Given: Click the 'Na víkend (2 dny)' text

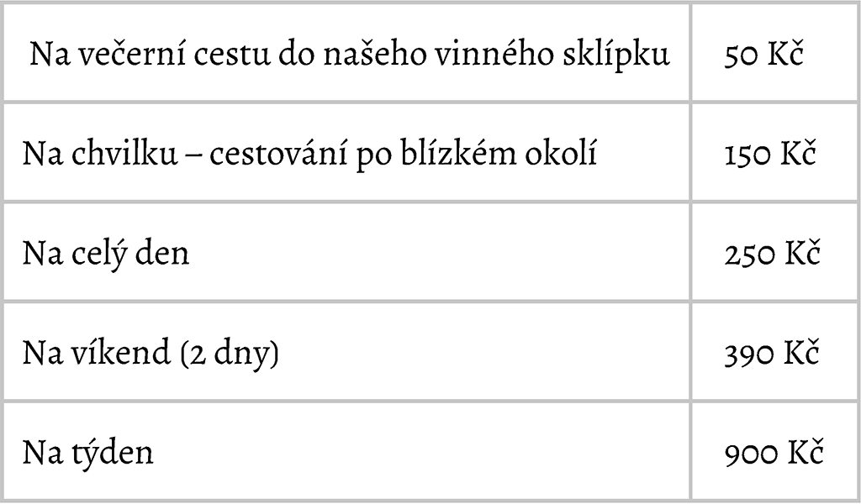Looking at the screenshot, I should (151, 353).
